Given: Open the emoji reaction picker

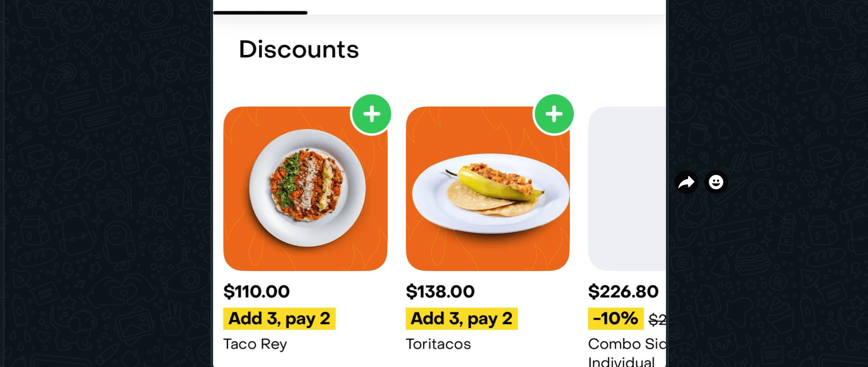Looking at the screenshot, I should (716, 182).
